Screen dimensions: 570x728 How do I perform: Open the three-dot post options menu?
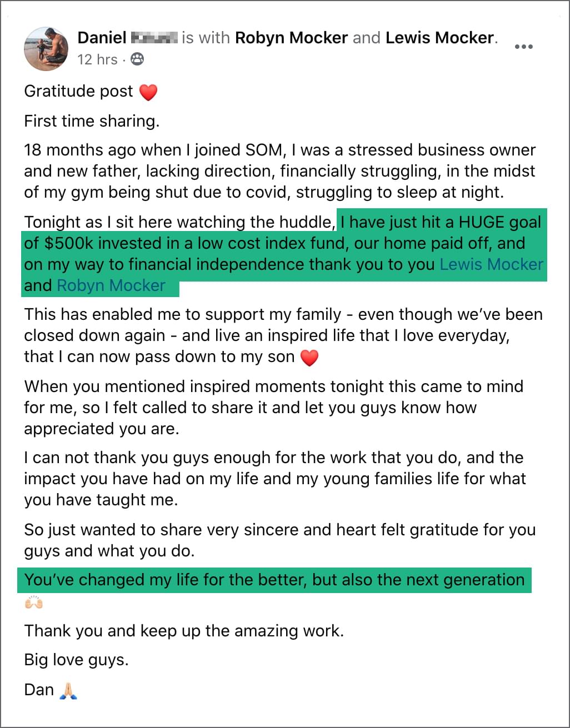524,47
